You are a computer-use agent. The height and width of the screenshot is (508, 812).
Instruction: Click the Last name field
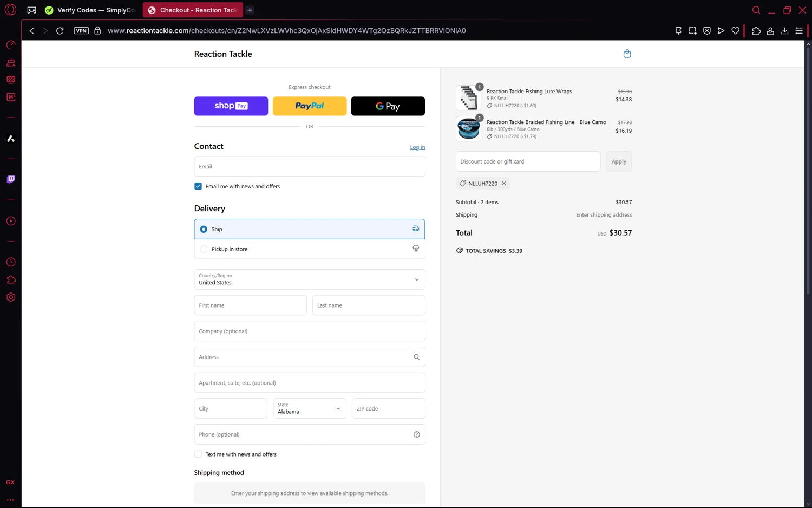tap(369, 305)
